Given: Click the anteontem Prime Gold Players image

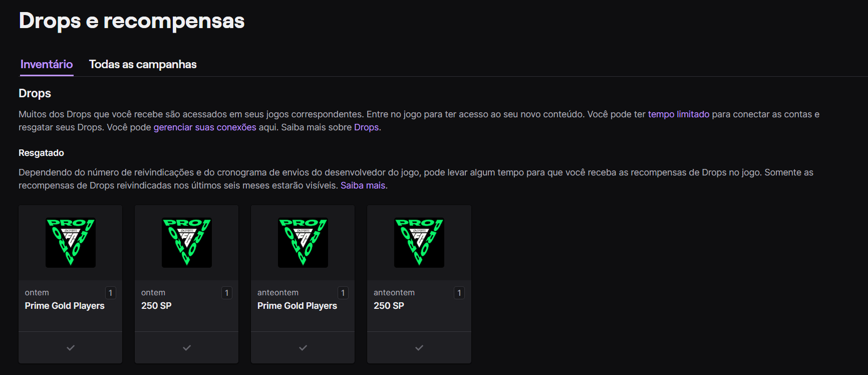Looking at the screenshot, I should pos(303,243).
